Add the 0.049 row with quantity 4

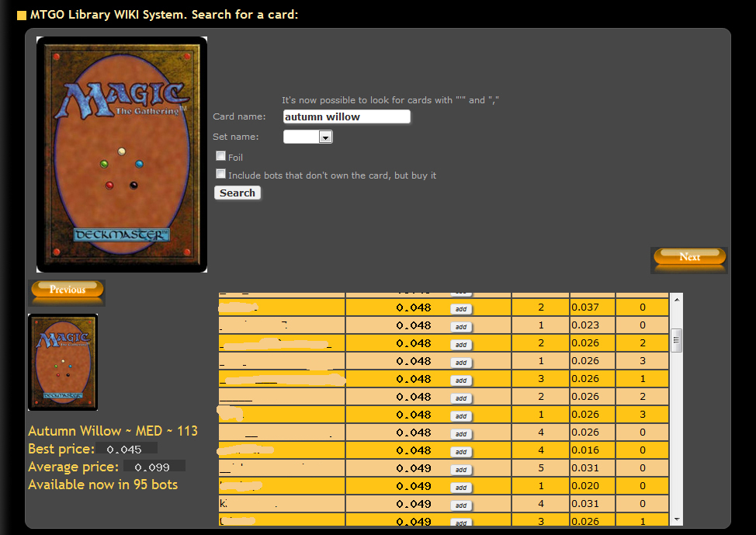click(461, 505)
